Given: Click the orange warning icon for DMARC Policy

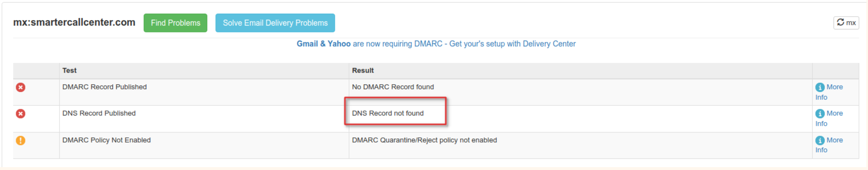Looking at the screenshot, I should point(20,140).
